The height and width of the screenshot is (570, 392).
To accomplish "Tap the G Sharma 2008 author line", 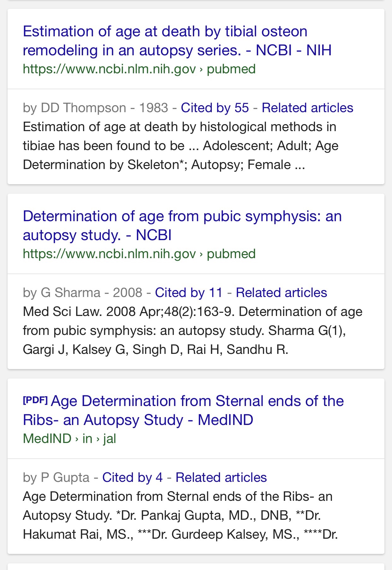I will [83, 293].
